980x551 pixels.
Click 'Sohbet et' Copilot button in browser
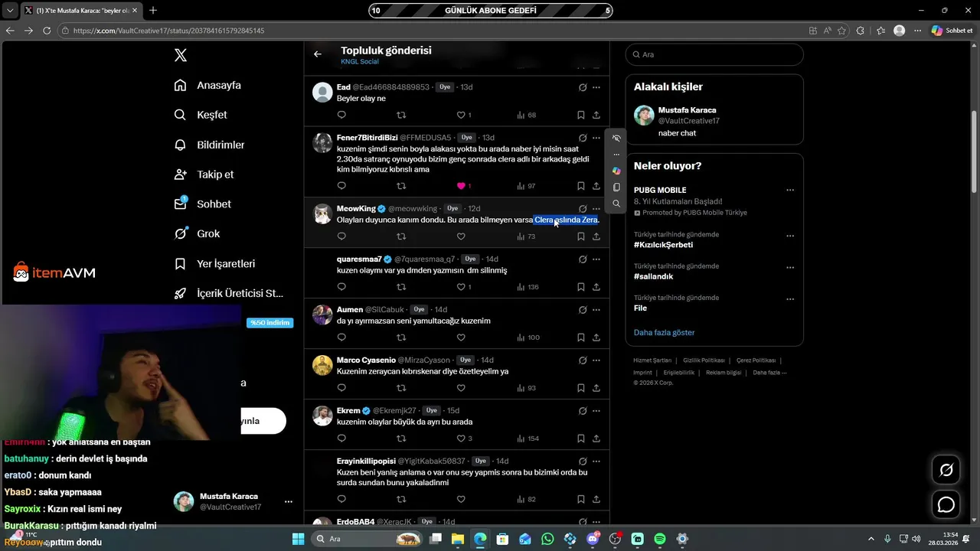[952, 31]
